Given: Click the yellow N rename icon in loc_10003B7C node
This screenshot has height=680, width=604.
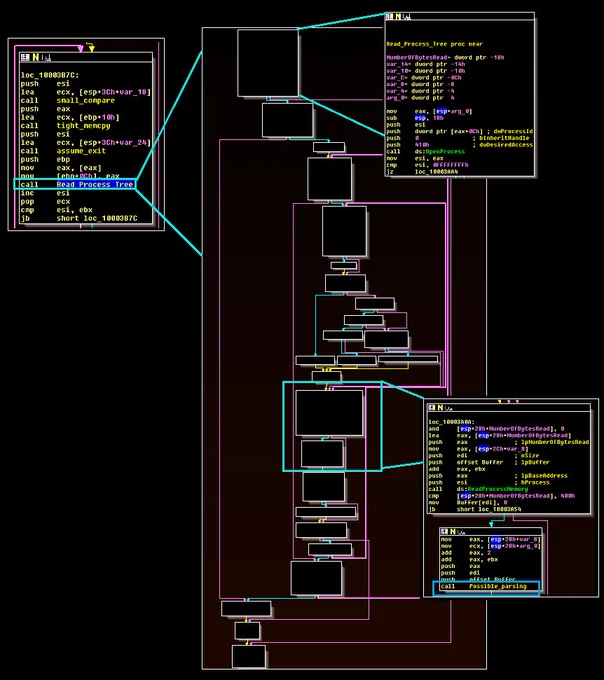Looking at the screenshot, I should (35, 57).
